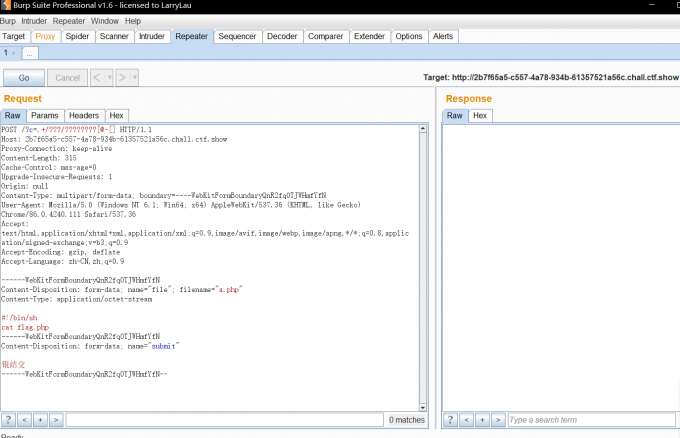Switch to the Spider tab

(x=77, y=36)
